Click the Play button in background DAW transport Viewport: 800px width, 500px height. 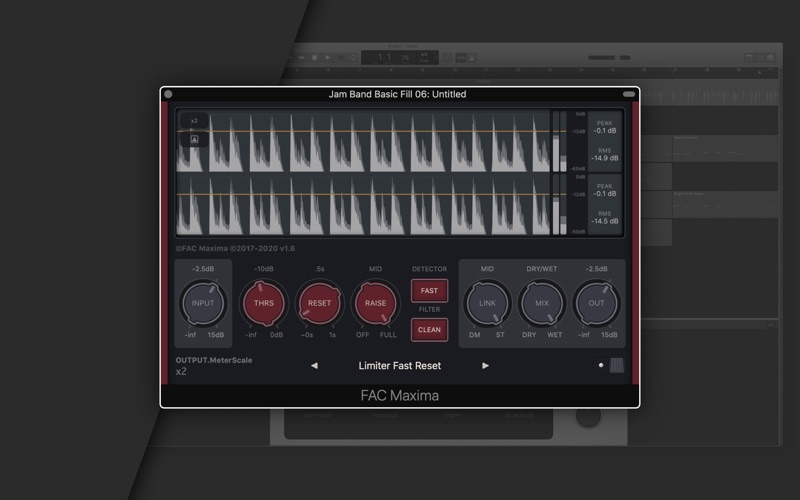coord(328,58)
